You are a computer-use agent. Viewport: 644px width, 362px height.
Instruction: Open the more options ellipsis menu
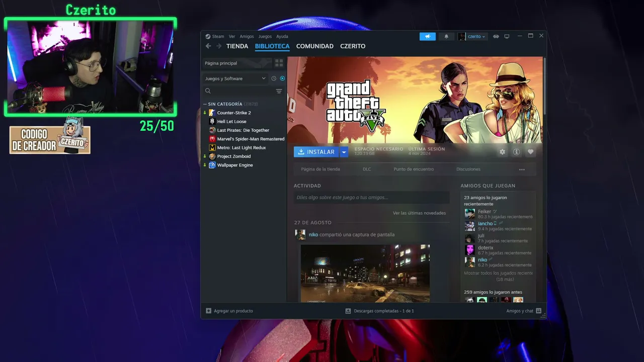[522, 169]
